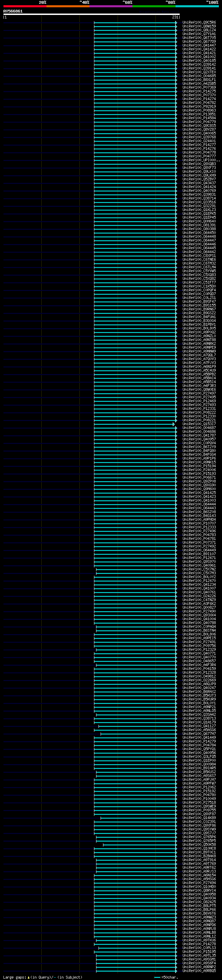Viewport: 222px width, 980px height.
Task: Select hit UniRef100_B6T2Y9
Action: 199,447
